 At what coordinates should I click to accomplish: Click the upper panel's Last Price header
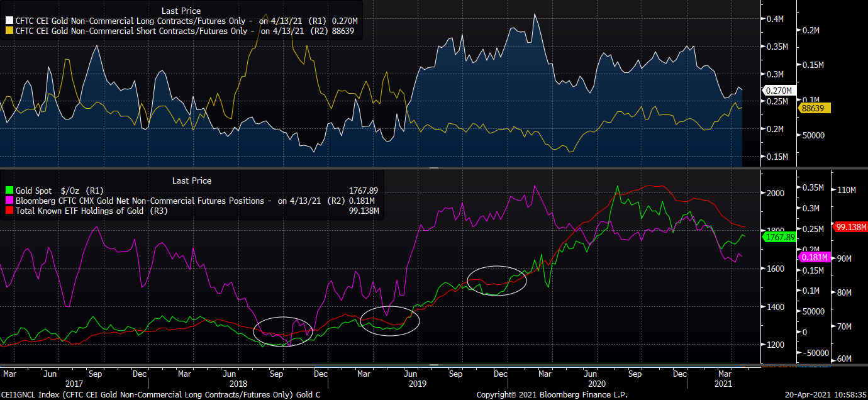(181, 11)
